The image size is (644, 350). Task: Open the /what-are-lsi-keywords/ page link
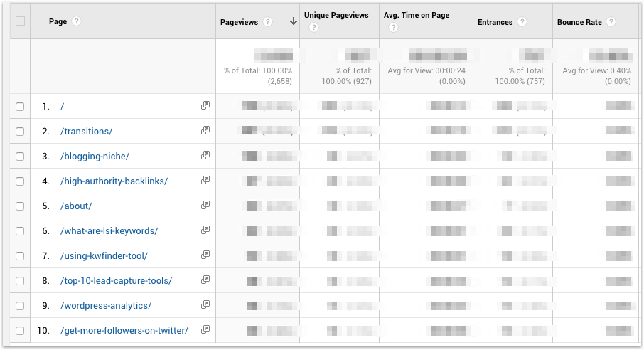(x=109, y=231)
